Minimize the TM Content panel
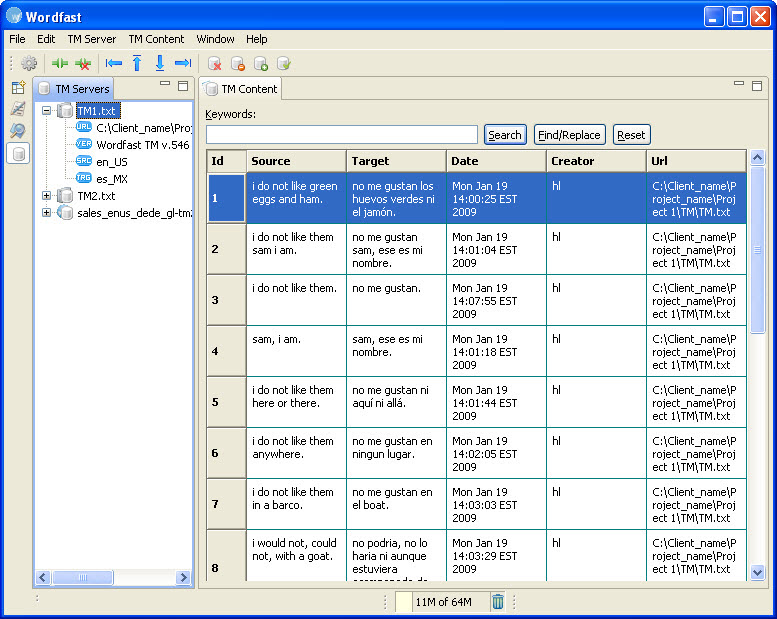Screen dimensions: 777x619 point(739,83)
